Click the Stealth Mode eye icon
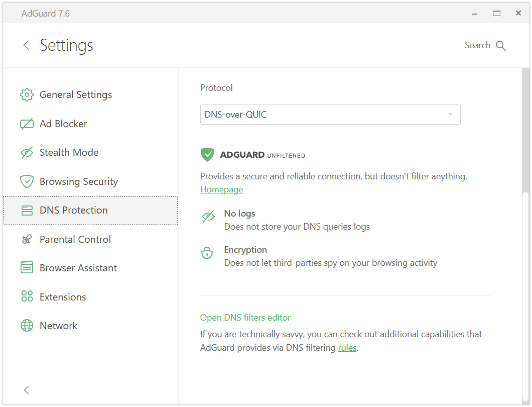The image size is (532, 407). (x=27, y=153)
